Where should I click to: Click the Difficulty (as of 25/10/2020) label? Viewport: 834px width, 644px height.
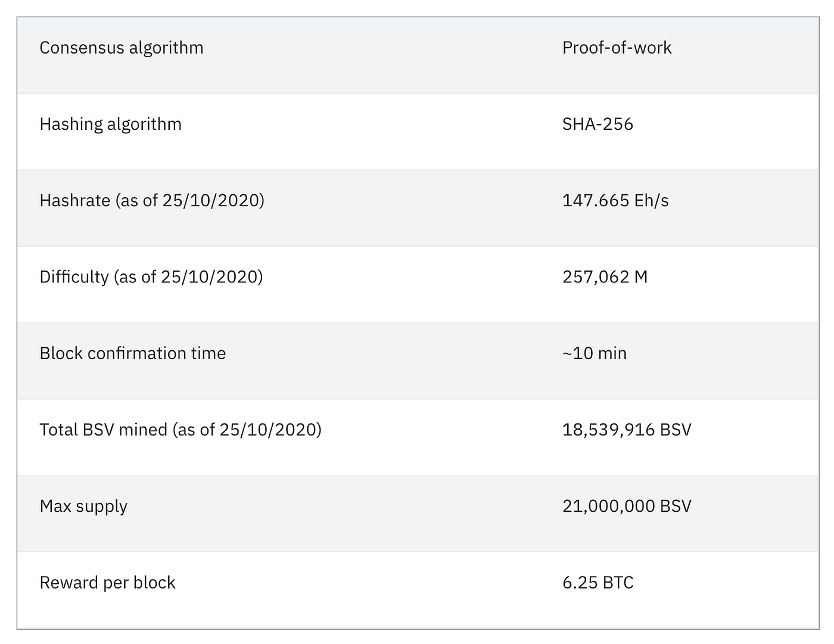[151, 277]
